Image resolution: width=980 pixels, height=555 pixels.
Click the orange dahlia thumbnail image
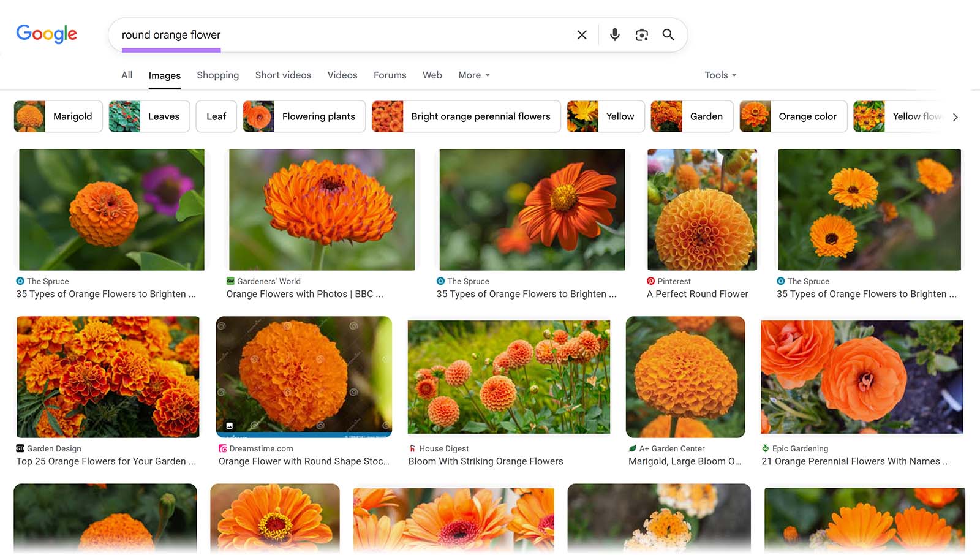(x=701, y=209)
